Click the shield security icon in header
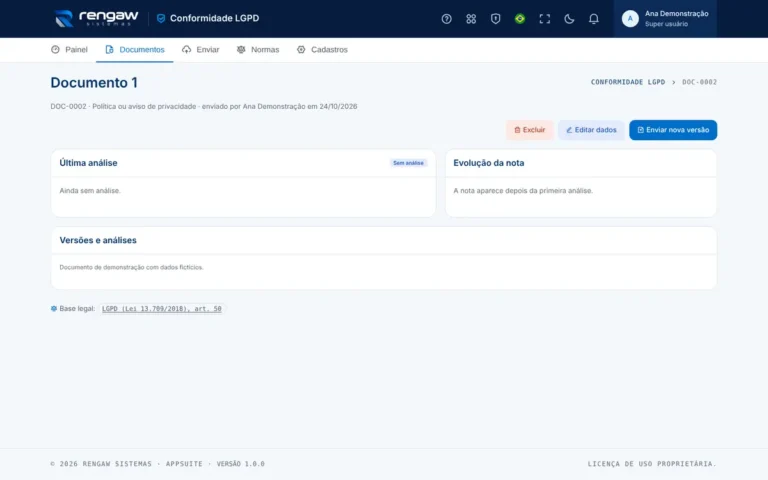The height and width of the screenshot is (480, 768). [x=495, y=19]
